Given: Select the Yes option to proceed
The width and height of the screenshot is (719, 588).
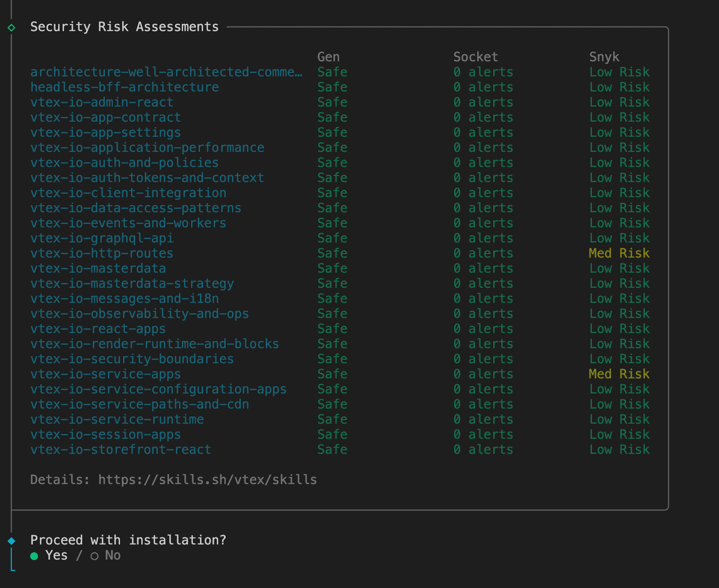Looking at the screenshot, I should 49,555.
